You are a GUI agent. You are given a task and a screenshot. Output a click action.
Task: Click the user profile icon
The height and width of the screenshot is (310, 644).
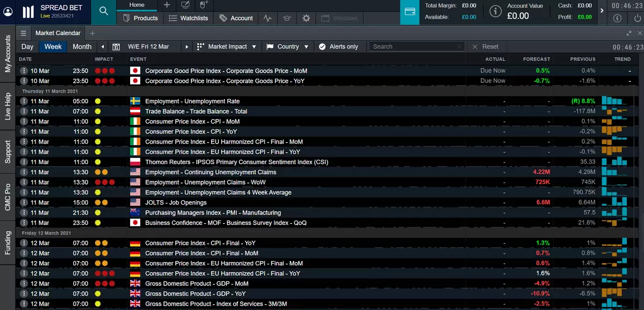point(8,12)
